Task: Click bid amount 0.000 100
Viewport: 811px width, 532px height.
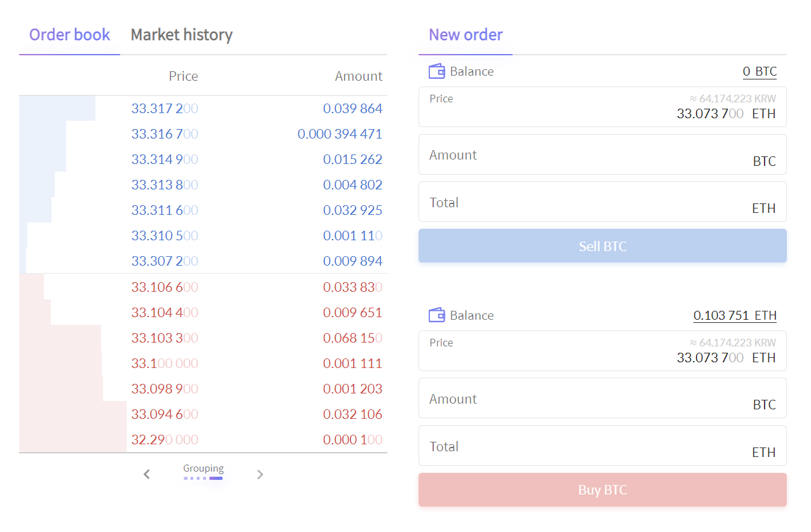Action: pos(353,440)
